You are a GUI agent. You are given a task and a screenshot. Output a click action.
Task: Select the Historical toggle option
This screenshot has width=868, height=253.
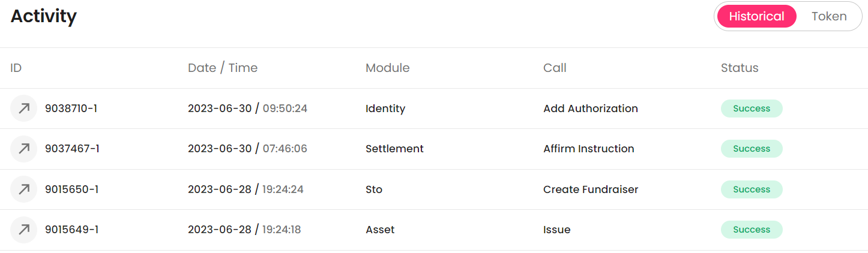[x=756, y=16]
